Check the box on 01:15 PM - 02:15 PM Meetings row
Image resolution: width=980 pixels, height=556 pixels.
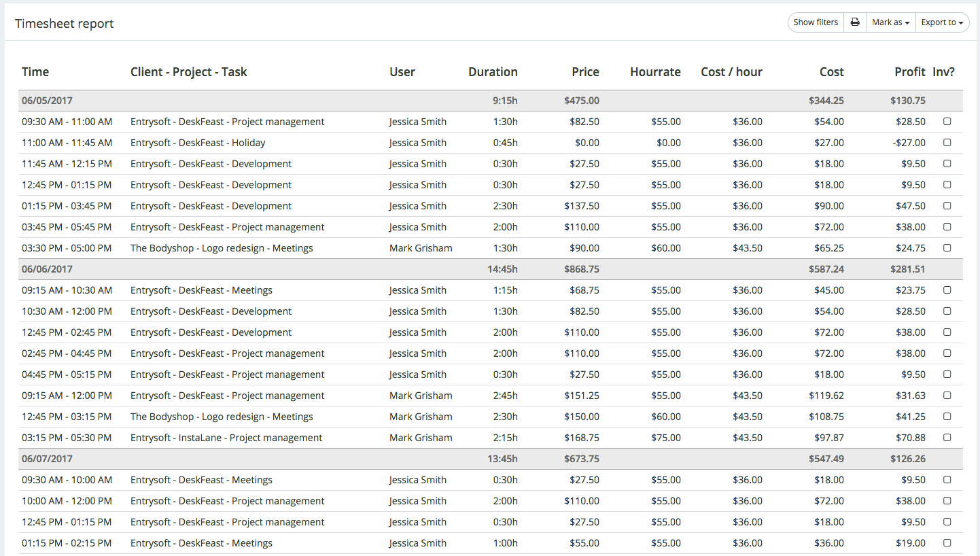pyautogui.click(x=947, y=543)
